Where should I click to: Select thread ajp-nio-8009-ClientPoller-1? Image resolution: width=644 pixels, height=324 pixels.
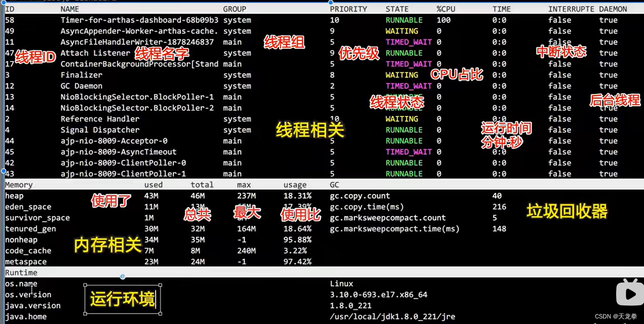[x=123, y=174]
